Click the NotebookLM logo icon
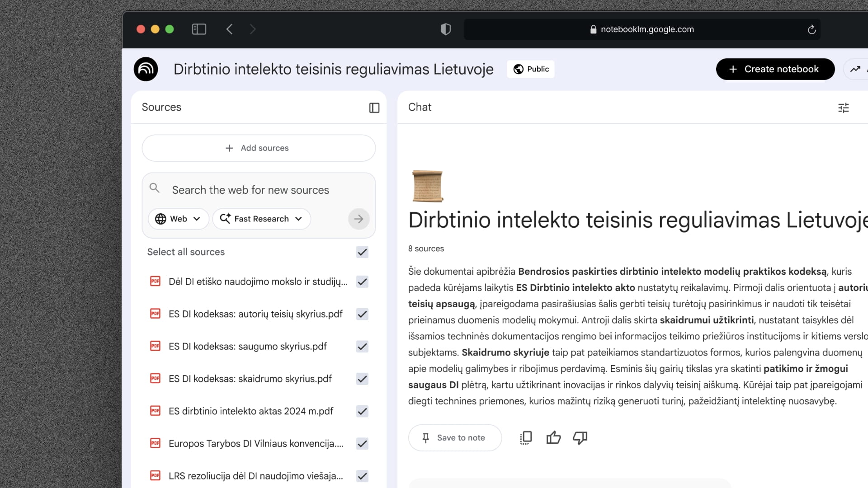The width and height of the screenshot is (868, 488). (146, 69)
